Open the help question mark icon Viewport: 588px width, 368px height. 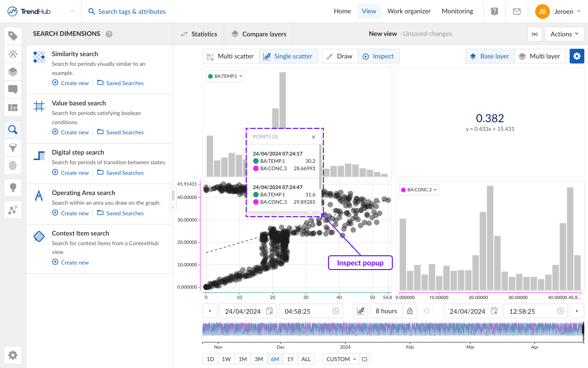point(494,11)
